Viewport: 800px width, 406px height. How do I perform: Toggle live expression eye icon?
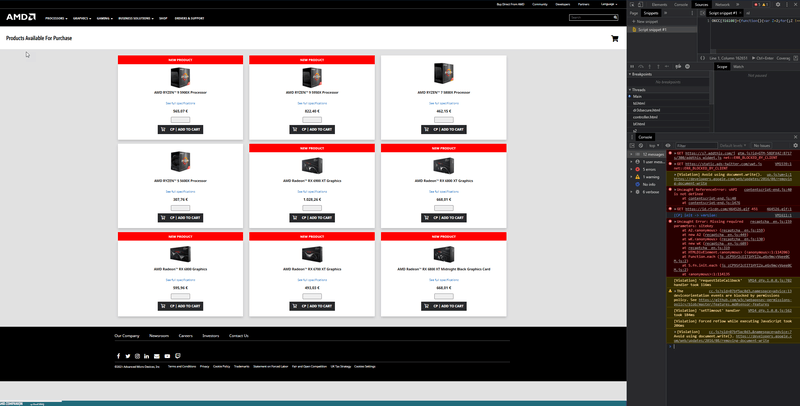click(668, 145)
